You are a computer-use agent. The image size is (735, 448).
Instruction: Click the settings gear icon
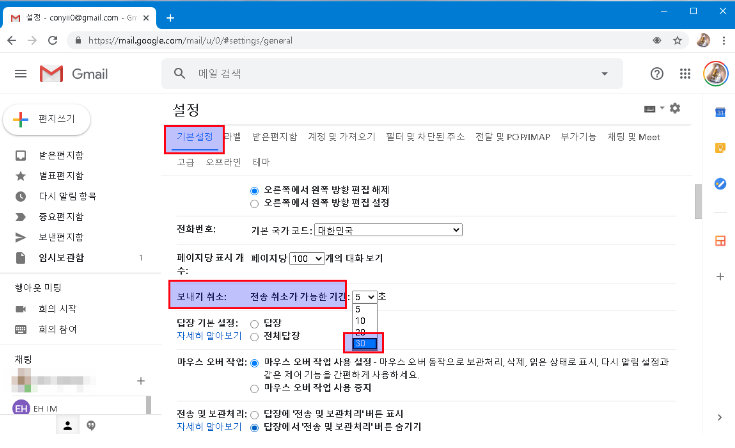pos(675,108)
